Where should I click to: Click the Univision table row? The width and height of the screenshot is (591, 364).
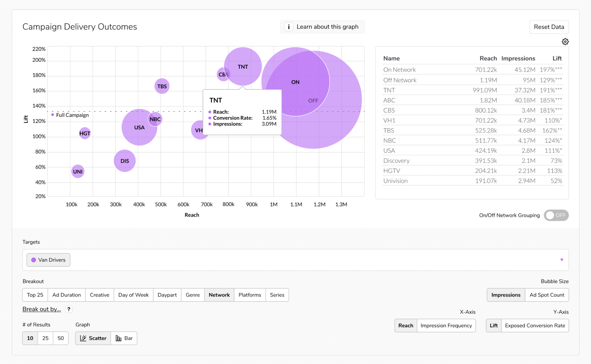[473, 181]
